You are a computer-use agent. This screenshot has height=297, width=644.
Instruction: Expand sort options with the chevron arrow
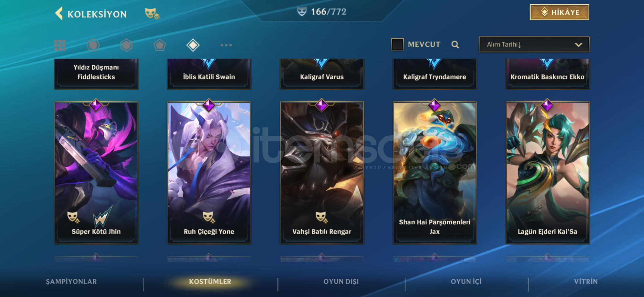tap(579, 45)
